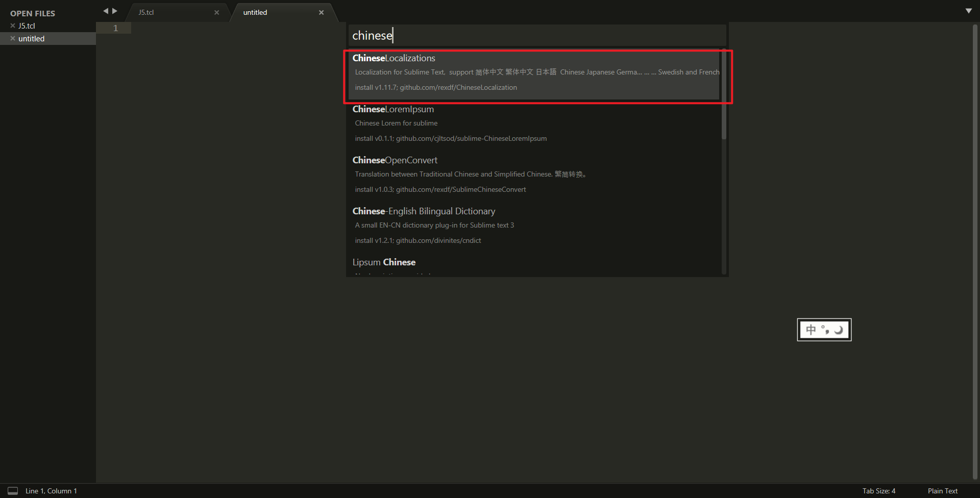
Task: Select J5.tcl in the OPEN FILES sidebar
Action: [x=27, y=26]
